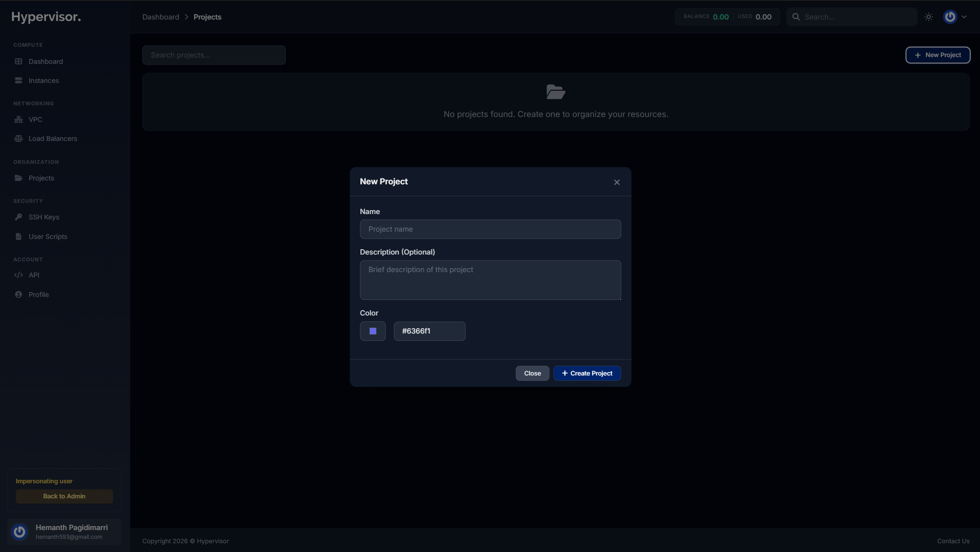Select the Instances icon in sidebar
The height and width of the screenshot is (552, 980).
point(18,80)
